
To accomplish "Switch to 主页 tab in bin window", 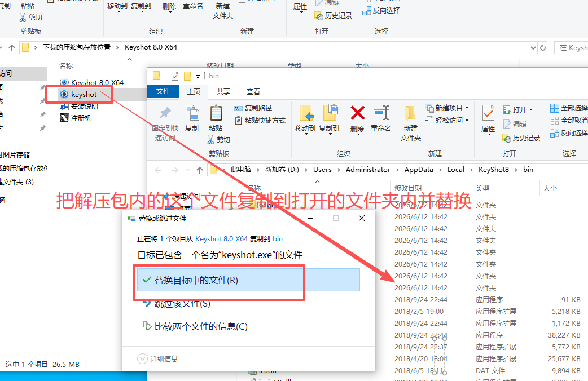I will pyautogui.click(x=194, y=91).
